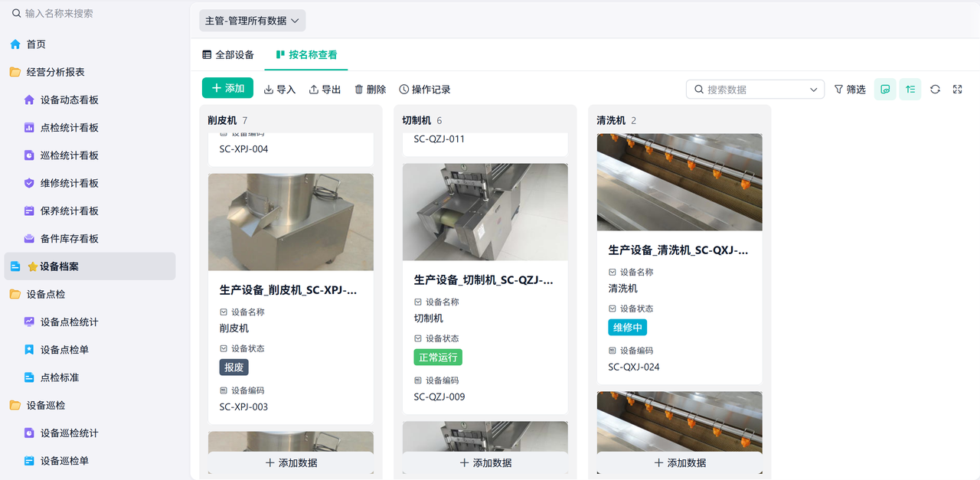This screenshot has width=980, height=480.
Task: Select 设备档案 in the sidebar
Action: coord(90,266)
